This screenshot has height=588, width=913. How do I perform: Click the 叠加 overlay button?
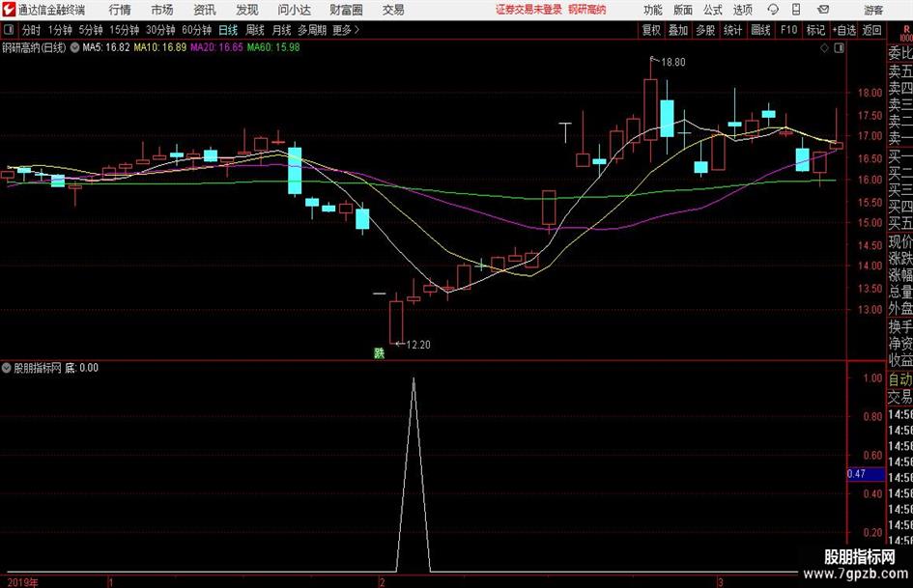pyautogui.click(x=678, y=30)
